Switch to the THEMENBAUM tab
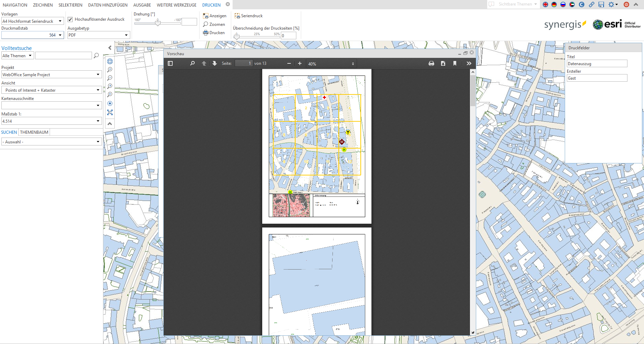 coord(34,132)
